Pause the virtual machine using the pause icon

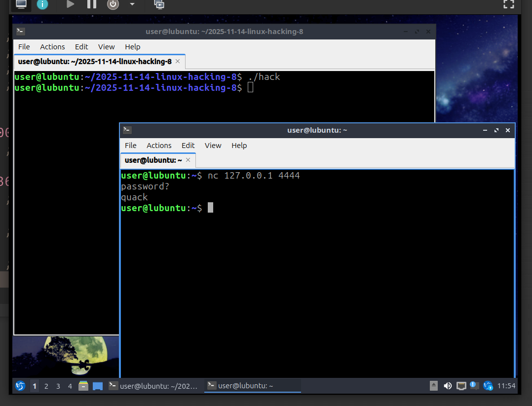click(x=91, y=5)
